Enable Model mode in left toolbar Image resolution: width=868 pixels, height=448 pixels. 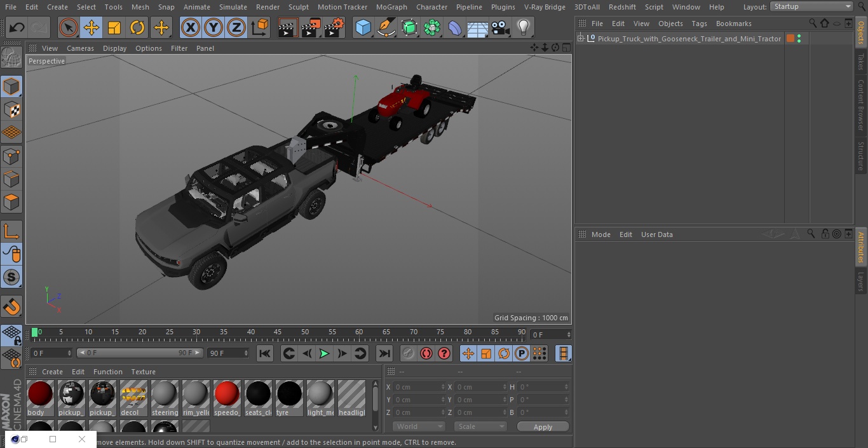11,86
